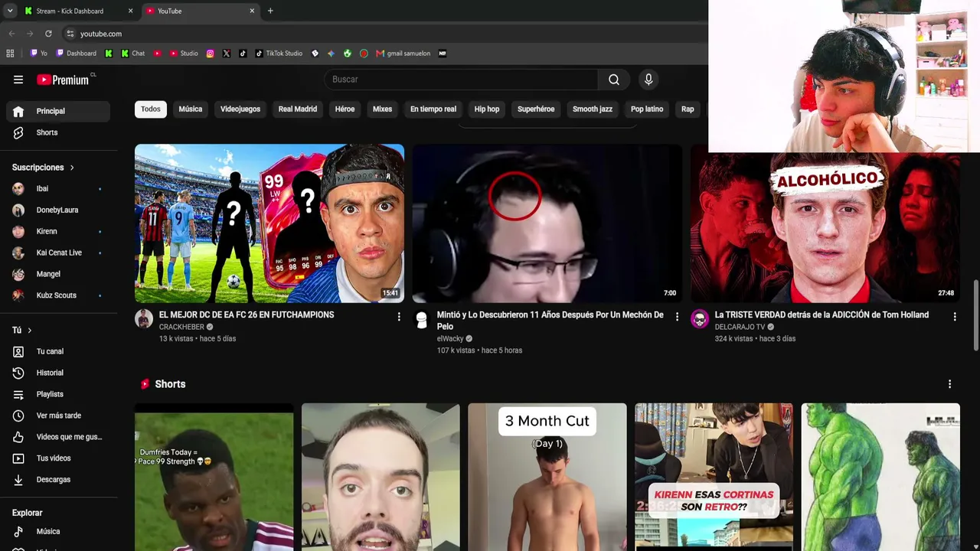Screen dimensions: 980x551
Task: Open the Kirenn subscription channel
Action: pyautogui.click(x=58, y=231)
